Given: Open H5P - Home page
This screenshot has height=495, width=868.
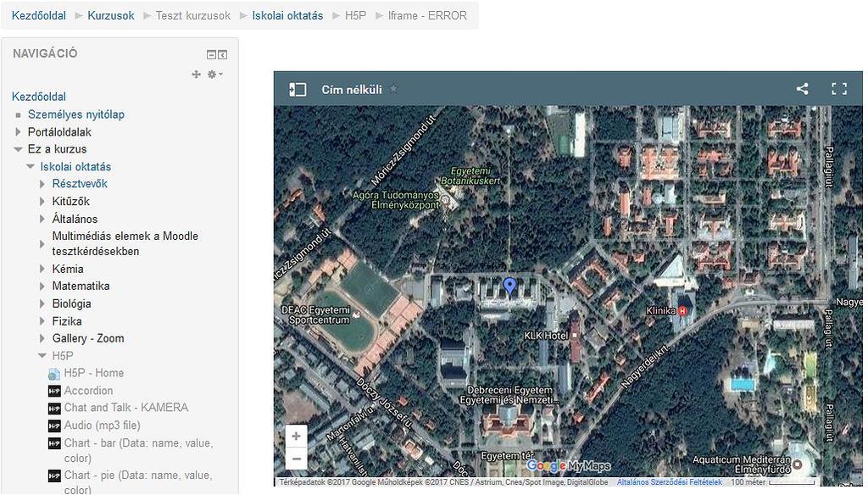Looking at the screenshot, I should (94, 373).
